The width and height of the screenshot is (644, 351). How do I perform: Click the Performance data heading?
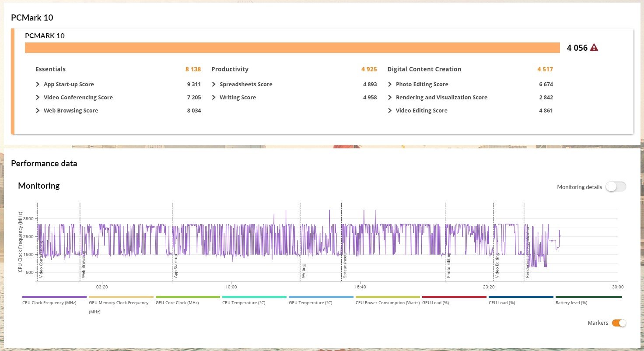44,164
